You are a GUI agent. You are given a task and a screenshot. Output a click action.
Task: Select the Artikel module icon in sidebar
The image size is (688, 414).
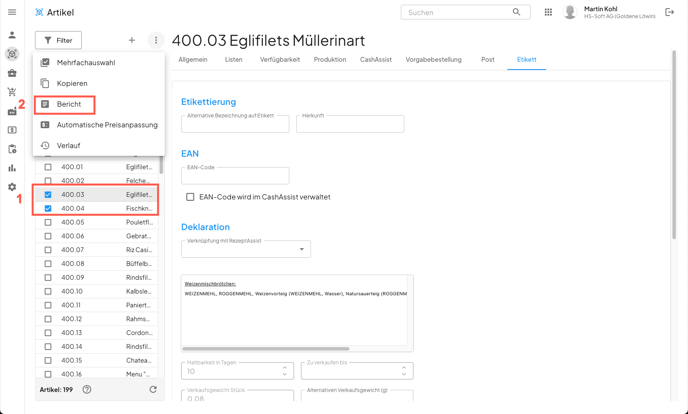[x=12, y=54]
